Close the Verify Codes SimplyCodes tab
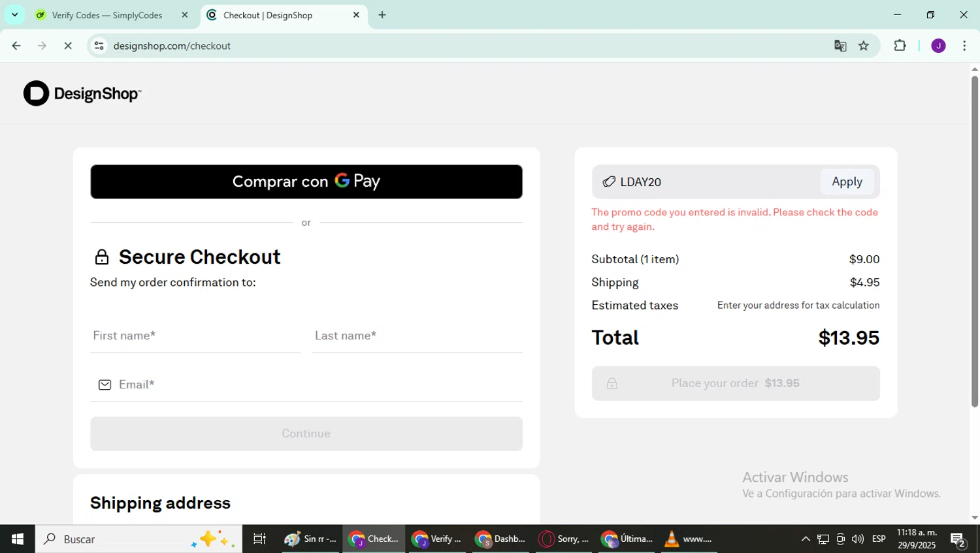 184,15
